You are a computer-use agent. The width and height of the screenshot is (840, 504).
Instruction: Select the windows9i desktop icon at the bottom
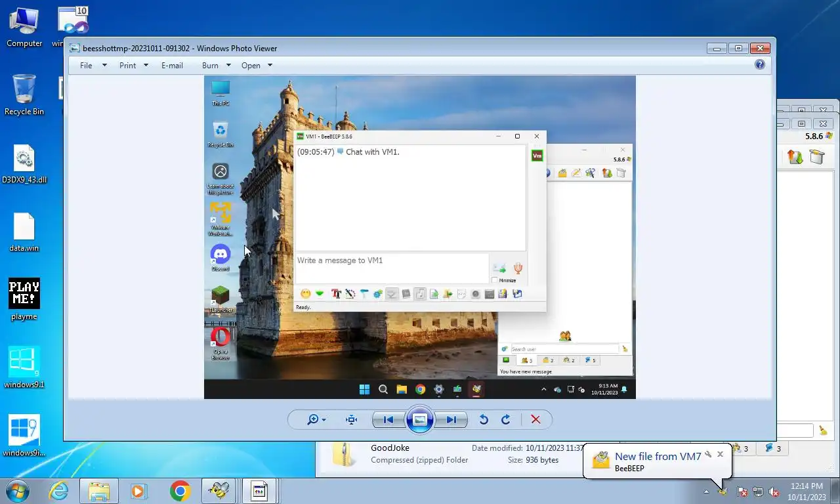pyautogui.click(x=24, y=436)
